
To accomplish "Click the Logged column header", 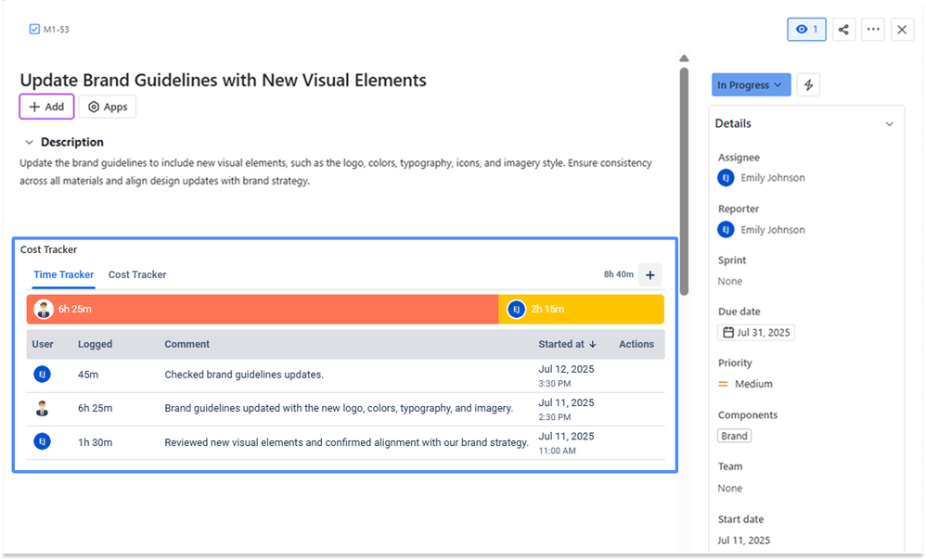I will coord(95,344).
